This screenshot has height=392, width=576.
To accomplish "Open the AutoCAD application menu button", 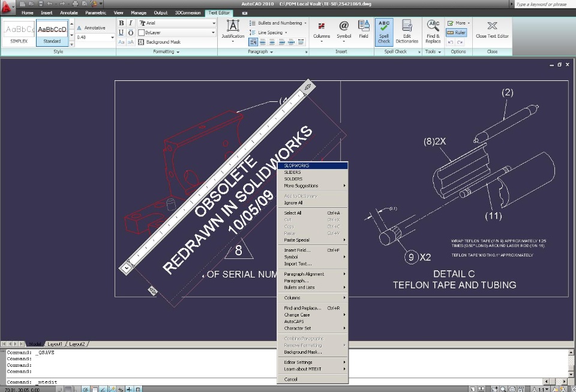I will [7, 7].
